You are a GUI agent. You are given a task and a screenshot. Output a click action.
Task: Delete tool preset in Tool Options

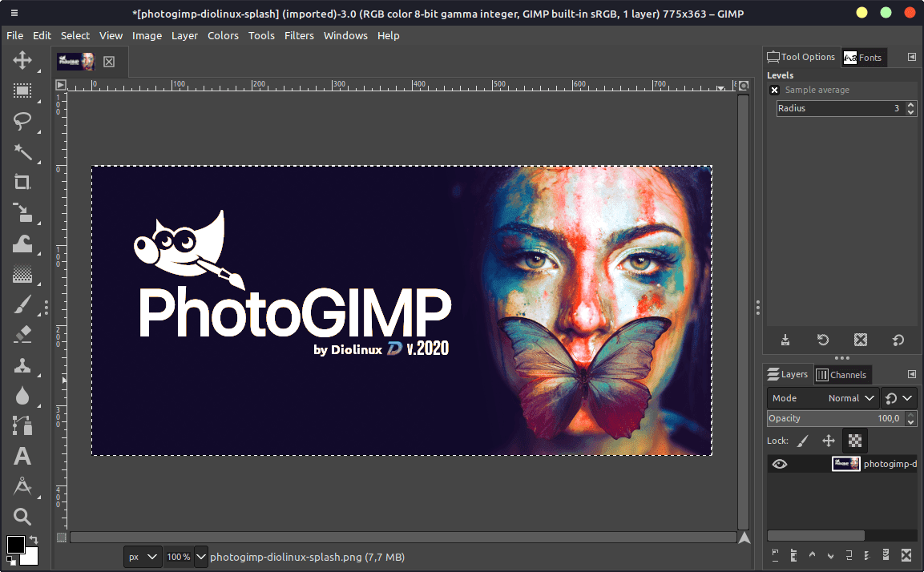click(x=861, y=340)
